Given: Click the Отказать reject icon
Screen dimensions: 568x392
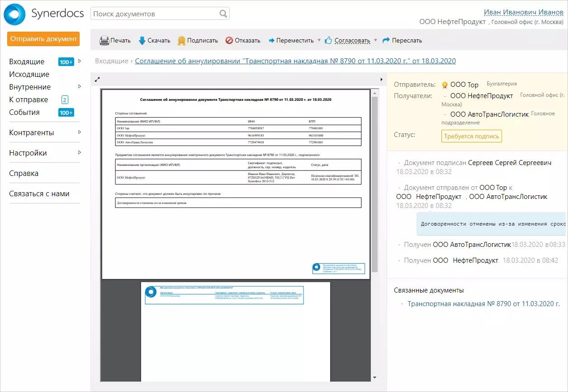Looking at the screenshot, I should pos(229,40).
